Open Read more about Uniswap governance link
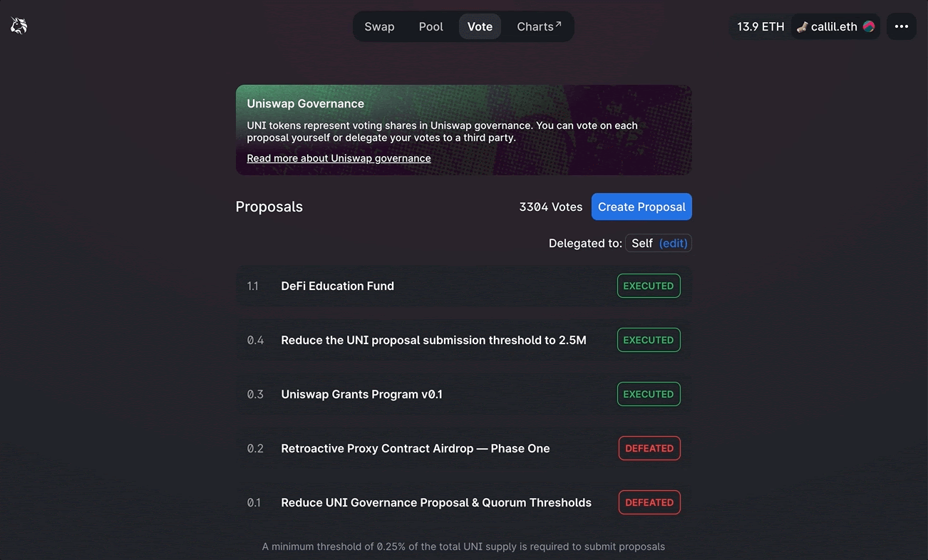The width and height of the screenshot is (928, 560). tap(339, 158)
